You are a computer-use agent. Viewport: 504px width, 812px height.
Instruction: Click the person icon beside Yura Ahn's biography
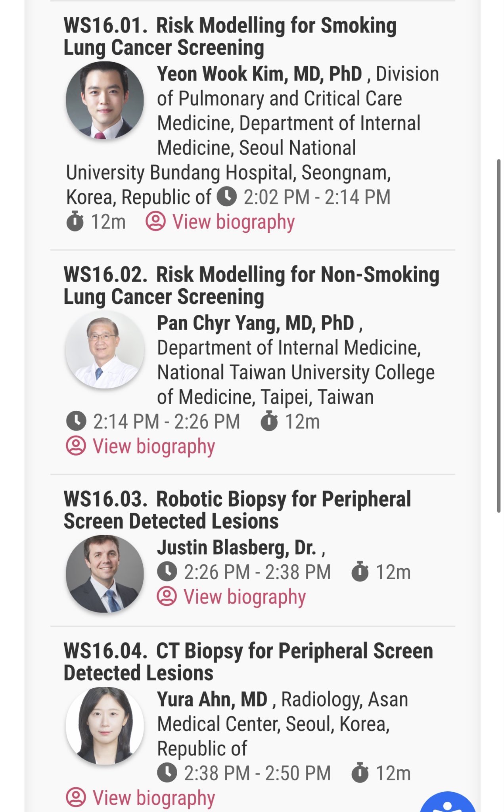pos(76,797)
